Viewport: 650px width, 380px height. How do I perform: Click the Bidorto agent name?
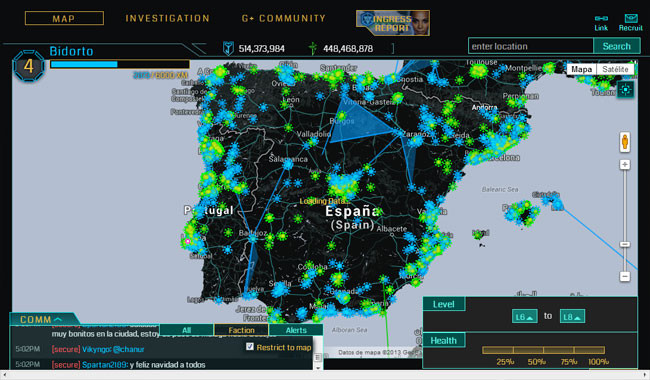click(x=71, y=51)
